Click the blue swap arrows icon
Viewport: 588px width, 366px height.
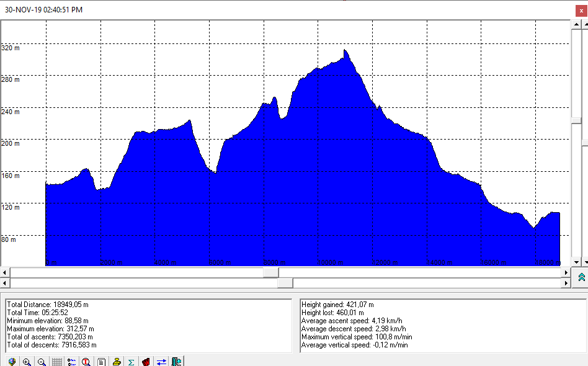point(161,362)
